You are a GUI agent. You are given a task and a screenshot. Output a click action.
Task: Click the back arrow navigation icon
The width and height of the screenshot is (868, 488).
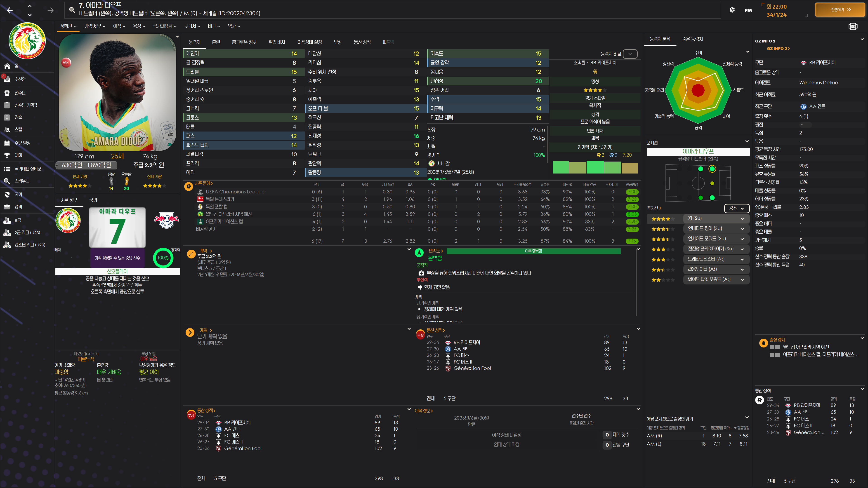pyautogui.click(x=10, y=10)
